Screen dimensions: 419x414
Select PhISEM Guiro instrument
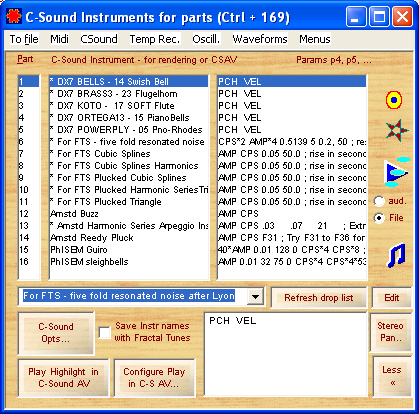point(129,250)
